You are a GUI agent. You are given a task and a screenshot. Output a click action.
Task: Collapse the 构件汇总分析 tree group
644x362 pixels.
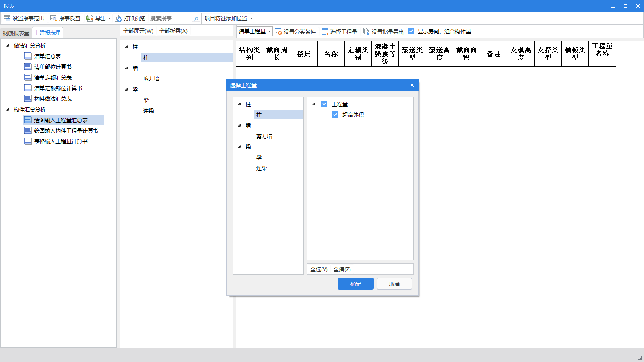(8, 109)
